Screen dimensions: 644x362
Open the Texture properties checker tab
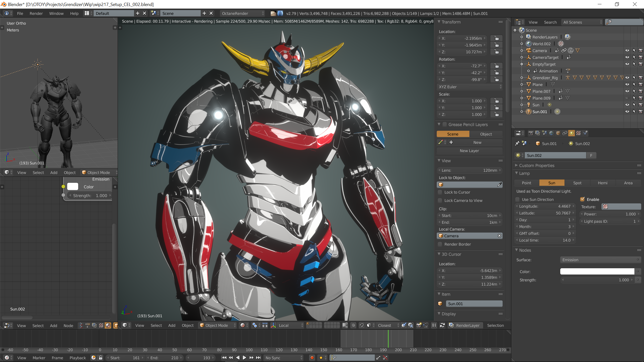pyautogui.click(x=578, y=133)
